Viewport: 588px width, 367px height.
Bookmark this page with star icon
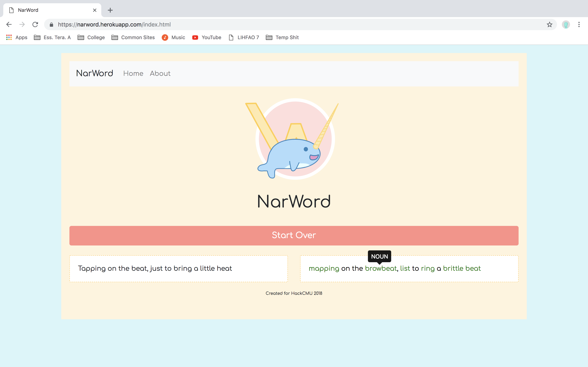[x=550, y=24]
